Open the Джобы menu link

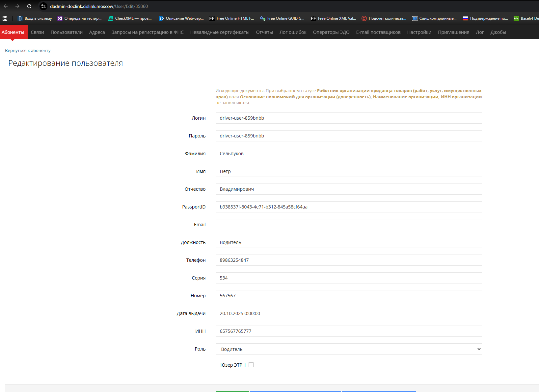[x=498, y=32]
